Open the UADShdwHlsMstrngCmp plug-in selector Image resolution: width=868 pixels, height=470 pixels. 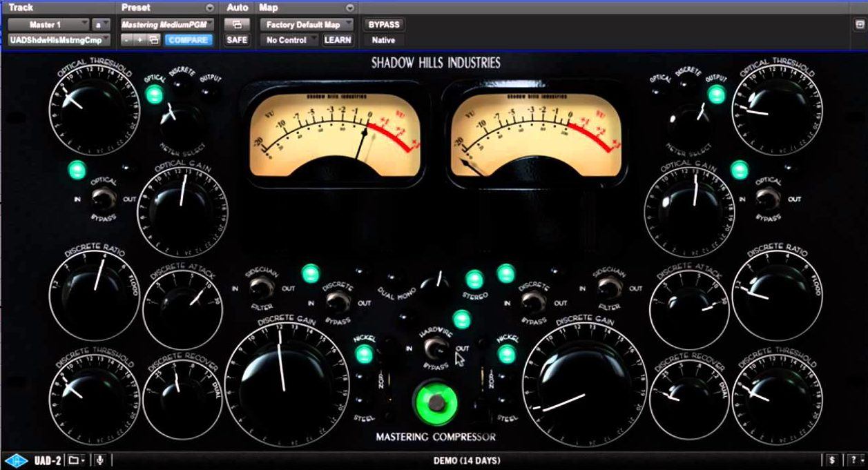(59, 40)
